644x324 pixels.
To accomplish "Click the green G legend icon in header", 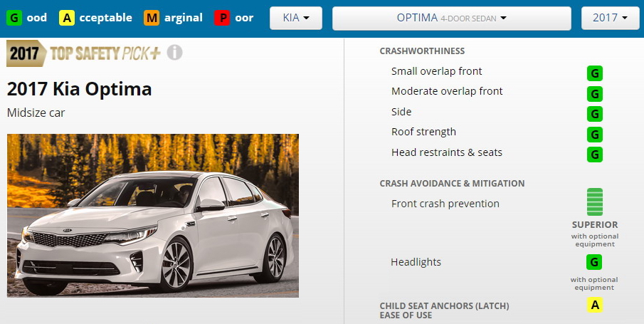I will pos(14,18).
